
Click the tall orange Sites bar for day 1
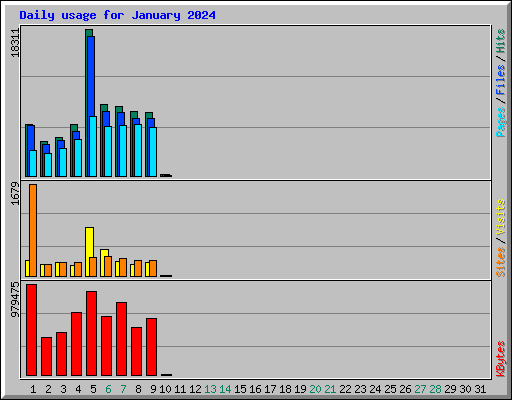pyautogui.click(x=33, y=230)
